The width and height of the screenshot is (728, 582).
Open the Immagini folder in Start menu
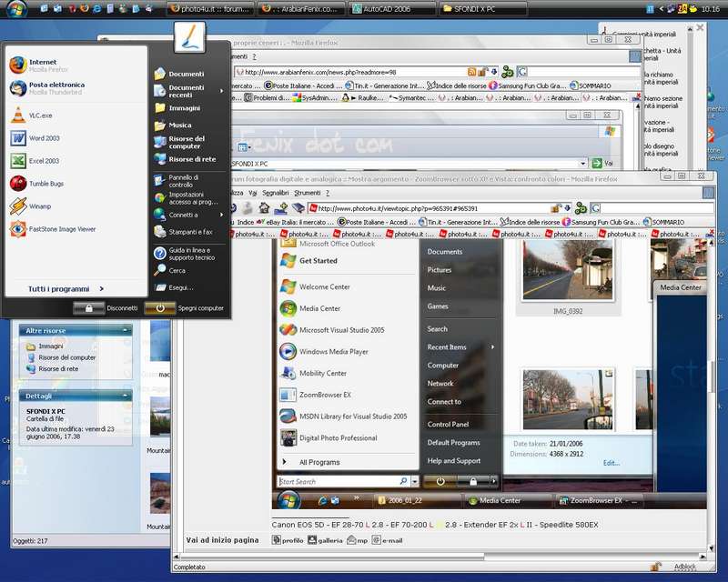point(177,107)
